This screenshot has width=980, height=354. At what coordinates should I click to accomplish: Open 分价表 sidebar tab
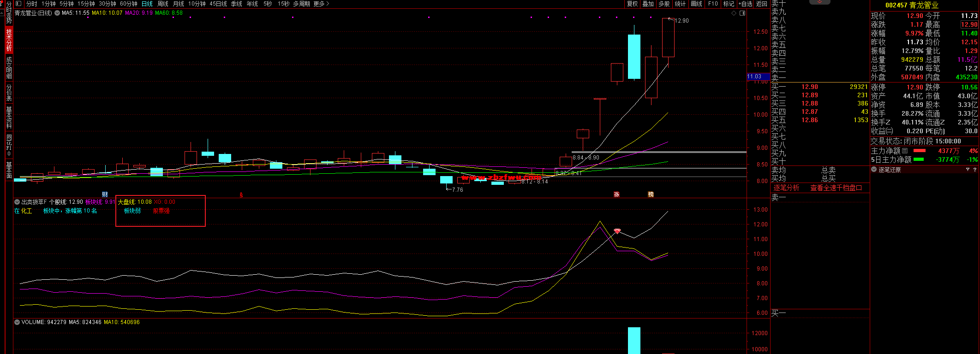tap(9, 93)
